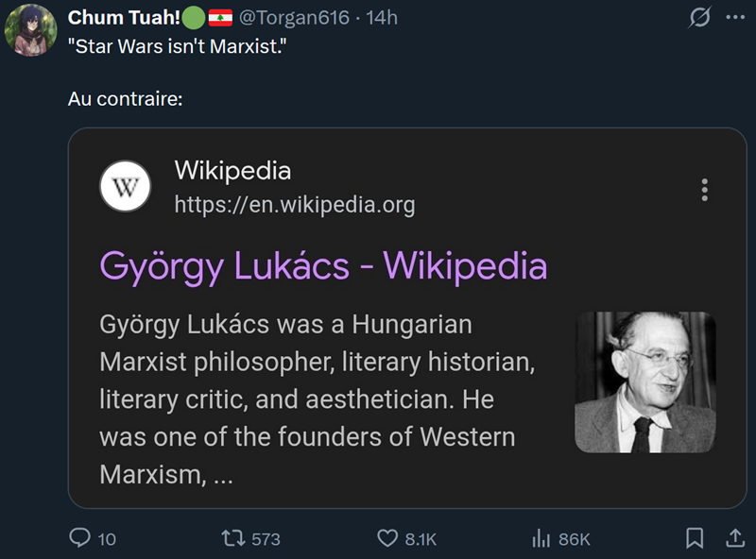Click the reply speech bubble icon
The height and width of the screenshot is (559, 756).
tap(80, 538)
